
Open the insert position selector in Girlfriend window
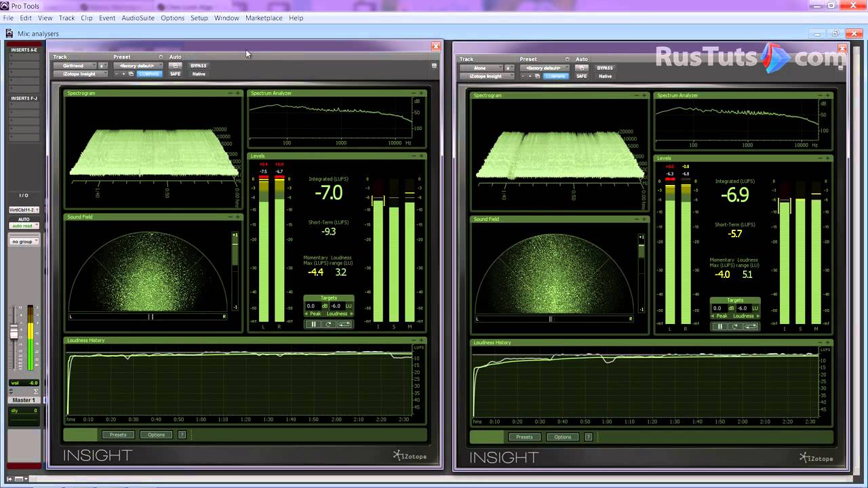point(103,66)
